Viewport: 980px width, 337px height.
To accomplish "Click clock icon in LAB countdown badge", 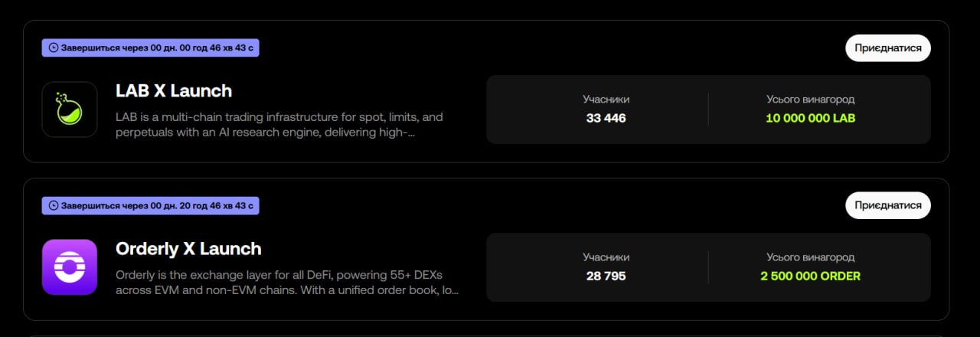I will coord(53,47).
